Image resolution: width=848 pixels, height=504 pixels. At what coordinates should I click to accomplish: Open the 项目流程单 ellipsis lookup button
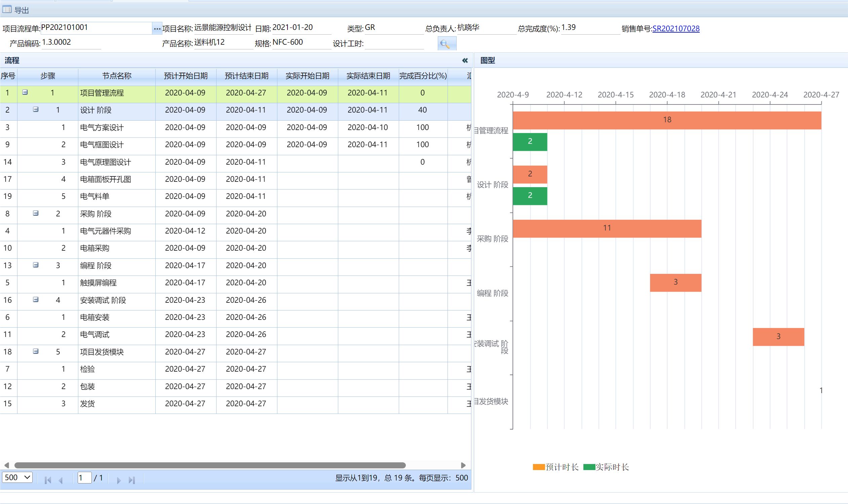157,29
